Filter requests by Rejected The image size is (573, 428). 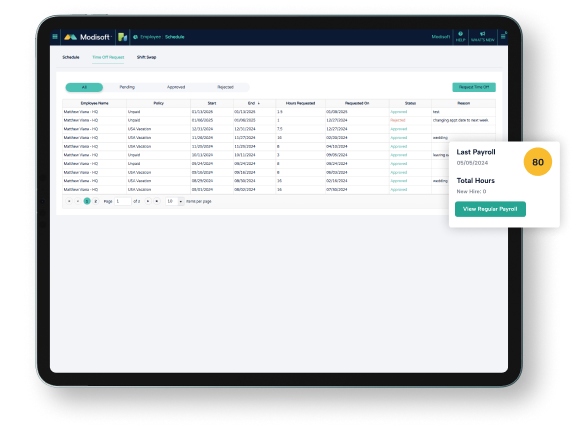pos(225,87)
